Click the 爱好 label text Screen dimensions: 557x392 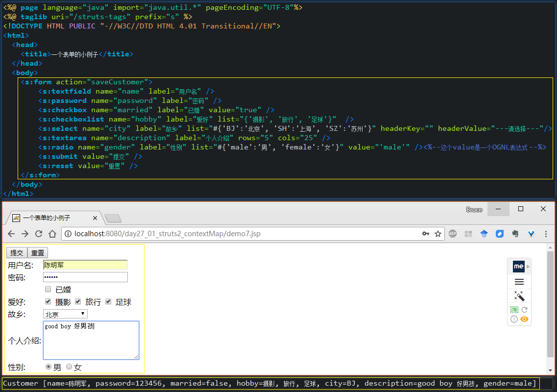pyautogui.click(x=17, y=302)
